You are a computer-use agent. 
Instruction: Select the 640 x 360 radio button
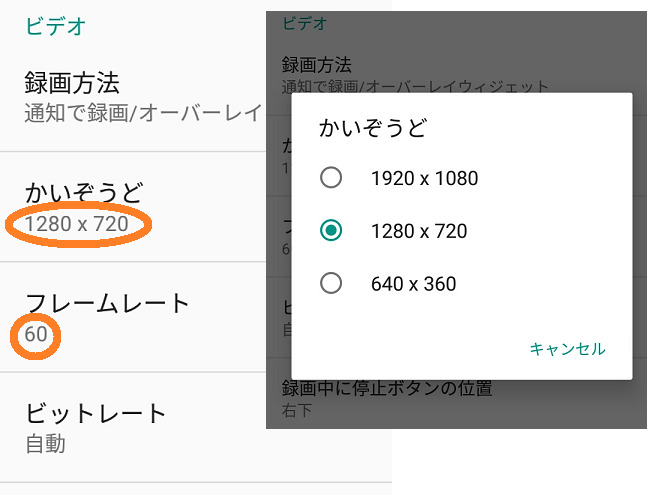coord(331,284)
